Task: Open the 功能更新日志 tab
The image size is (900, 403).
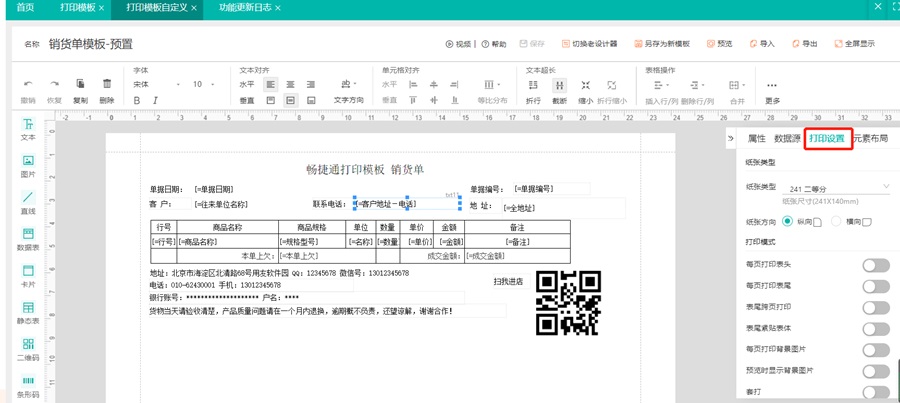Action: [245, 7]
